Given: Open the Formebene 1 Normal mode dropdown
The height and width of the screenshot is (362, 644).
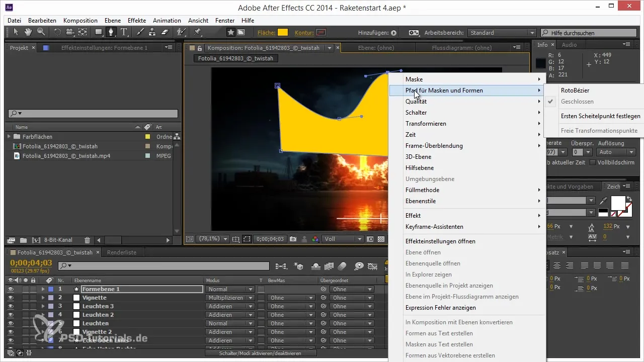Looking at the screenshot, I should (x=230, y=289).
